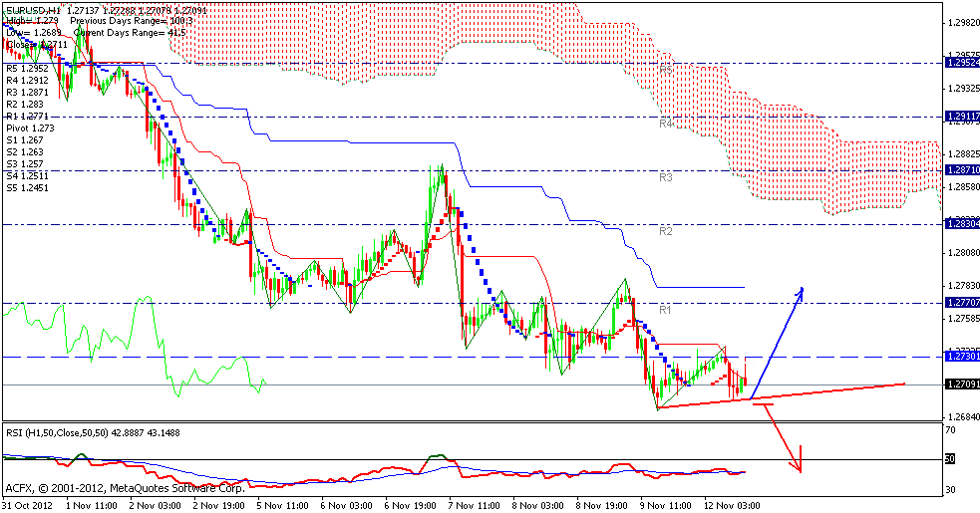The width and height of the screenshot is (980, 513).
Task: Select the 'Pivot 1.273' entry in level list
Action: point(30,128)
